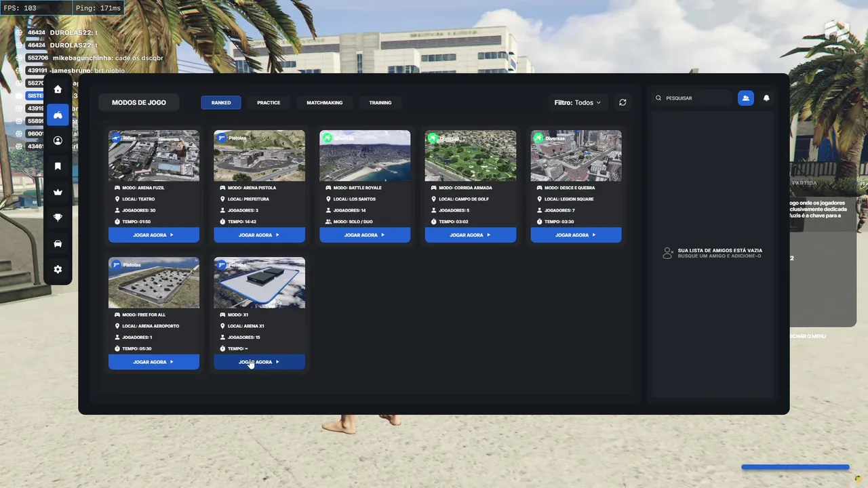Focus the Pesquisar search field
868x488 pixels.
pos(692,98)
